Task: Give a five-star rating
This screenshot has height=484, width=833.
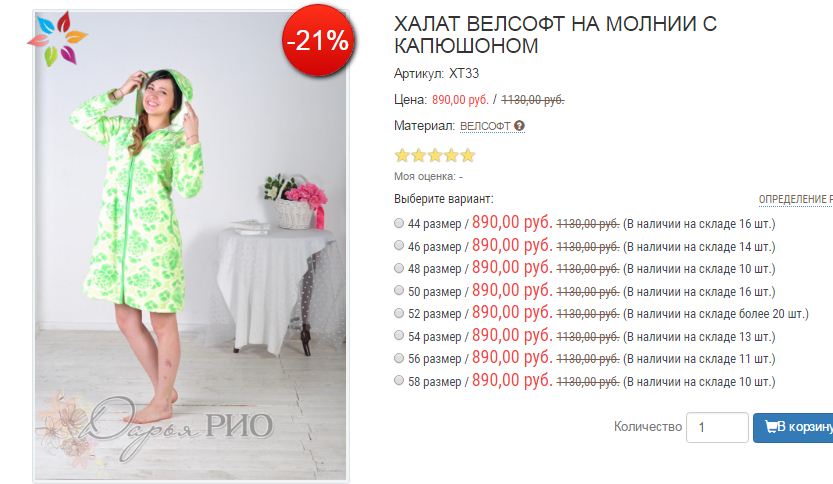Action: pos(468,155)
